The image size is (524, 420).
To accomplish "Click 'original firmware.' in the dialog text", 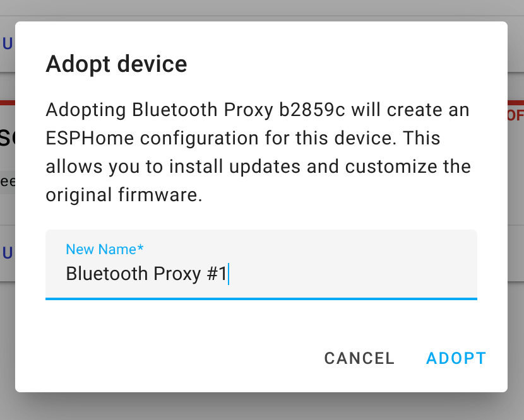I will coord(124,195).
